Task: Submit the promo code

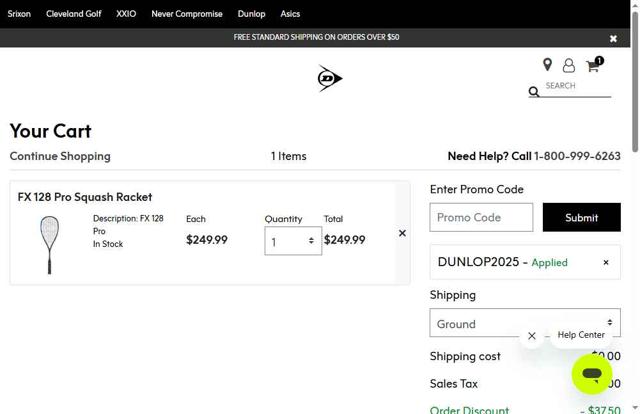Action: (x=581, y=217)
